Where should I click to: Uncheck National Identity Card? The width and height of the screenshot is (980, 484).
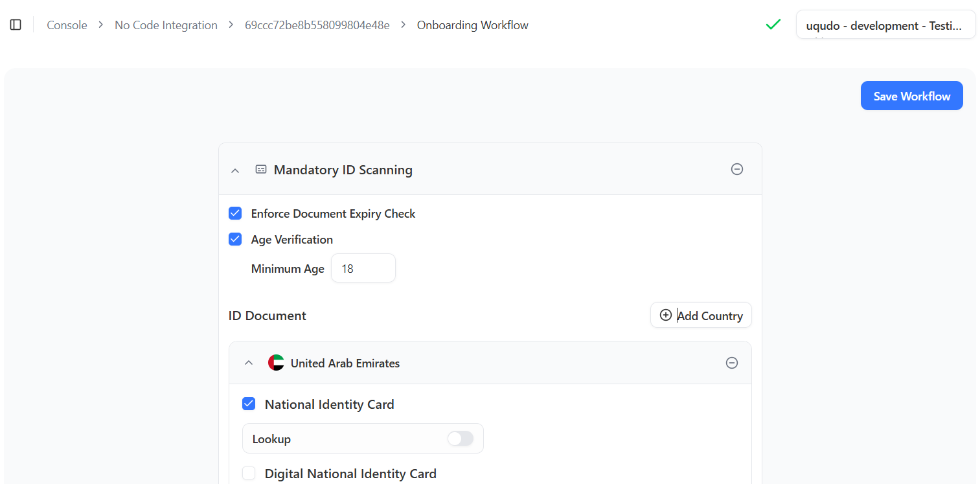(249, 404)
